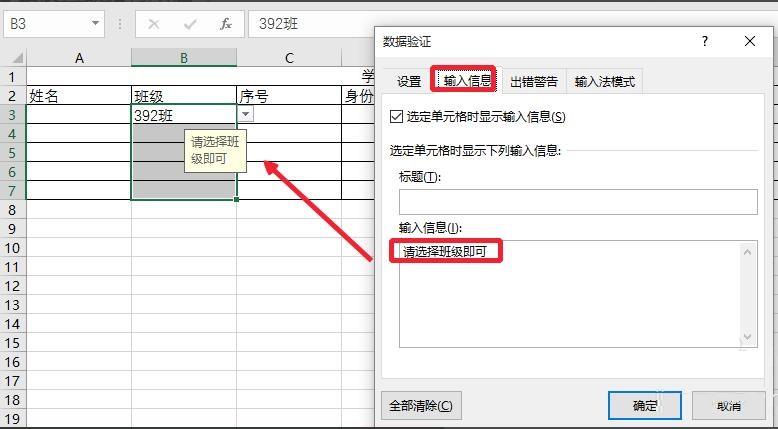
Task: Click the 全部清除 button
Action: (421, 406)
